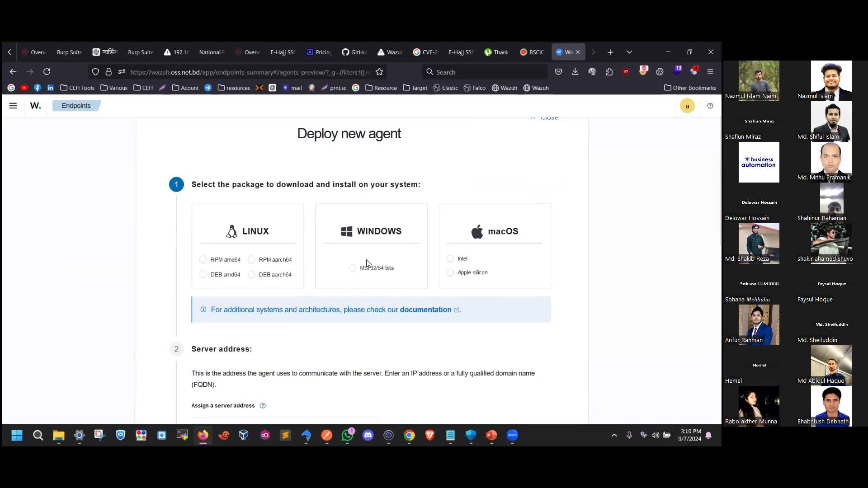Select DEB amd64 radio button
Image resolution: width=868 pixels, height=488 pixels.
tap(203, 274)
